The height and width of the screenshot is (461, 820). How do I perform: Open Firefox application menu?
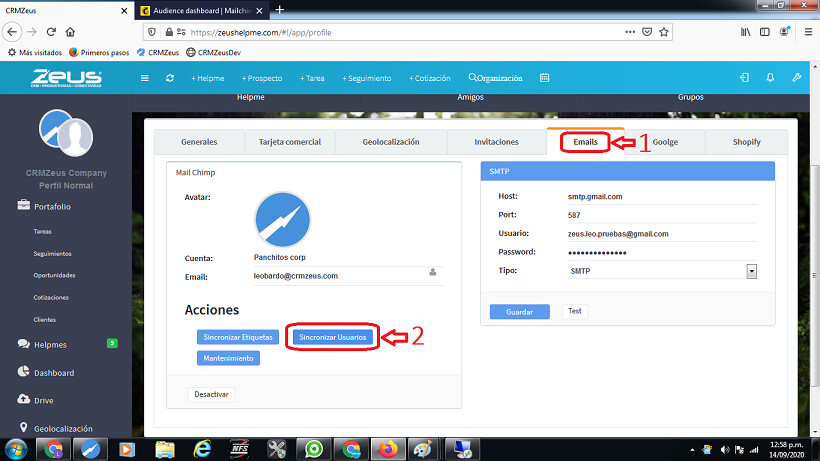(808, 32)
